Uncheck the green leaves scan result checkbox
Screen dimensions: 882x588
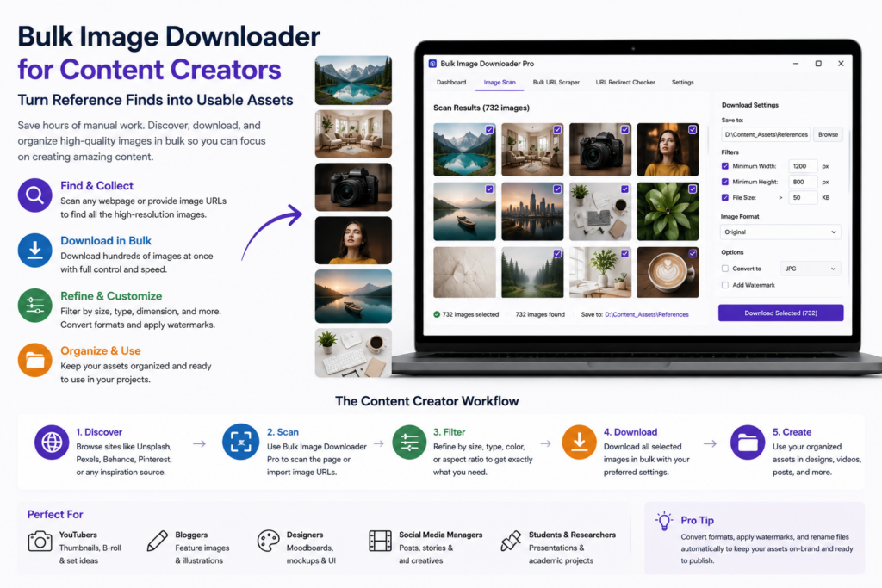point(693,189)
